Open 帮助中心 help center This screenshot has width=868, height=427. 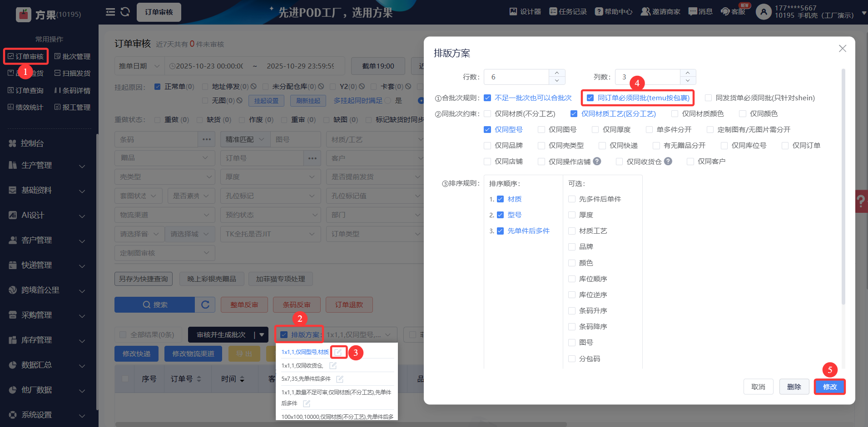[614, 11]
